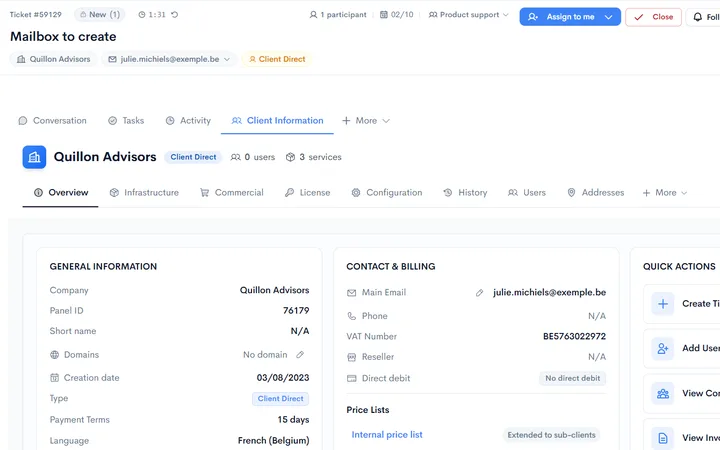The image size is (720, 450).
Task: Click the View Contacts quick action icon
Action: click(x=663, y=394)
